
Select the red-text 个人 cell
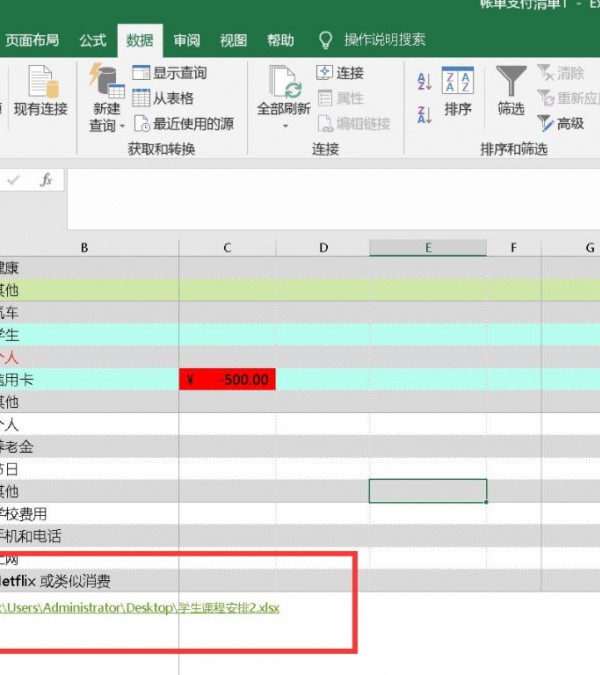[89, 357]
